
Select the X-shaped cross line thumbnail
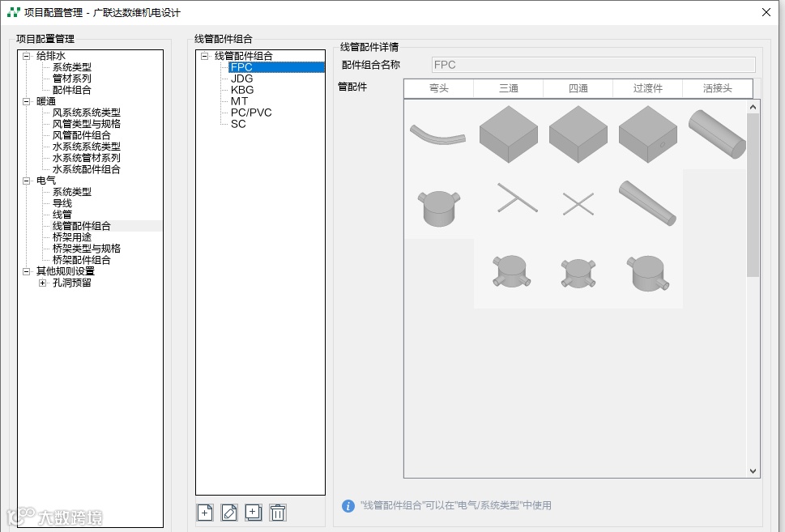click(x=578, y=204)
